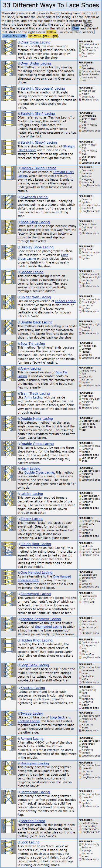Open the Riding Boot Lacing link

point(36,544)
